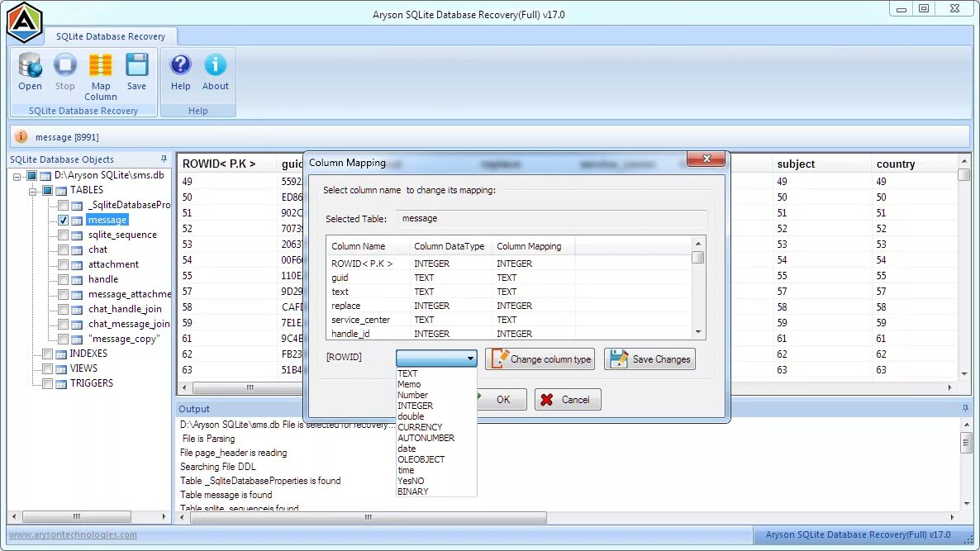Check the INDEXES node checkbox

tap(47, 354)
